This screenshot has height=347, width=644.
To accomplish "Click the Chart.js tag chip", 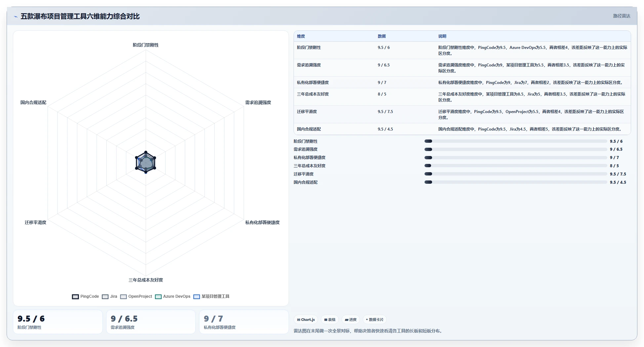I will click(x=306, y=320).
